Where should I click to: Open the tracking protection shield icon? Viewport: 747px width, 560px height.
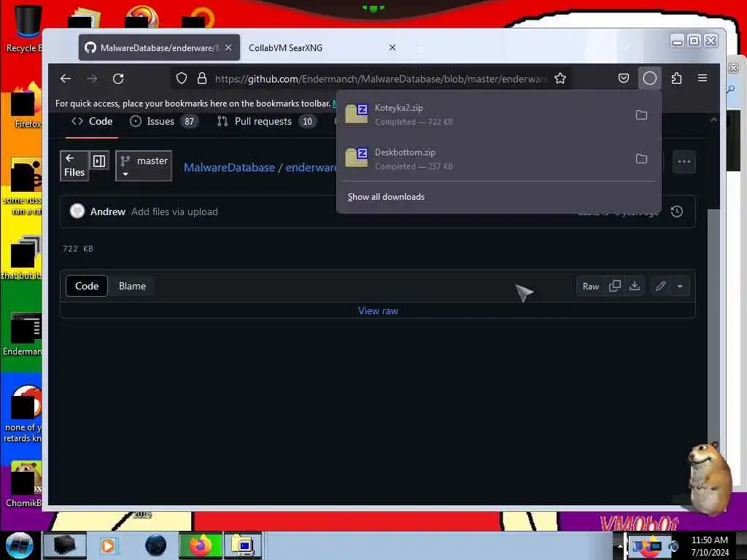tap(182, 79)
